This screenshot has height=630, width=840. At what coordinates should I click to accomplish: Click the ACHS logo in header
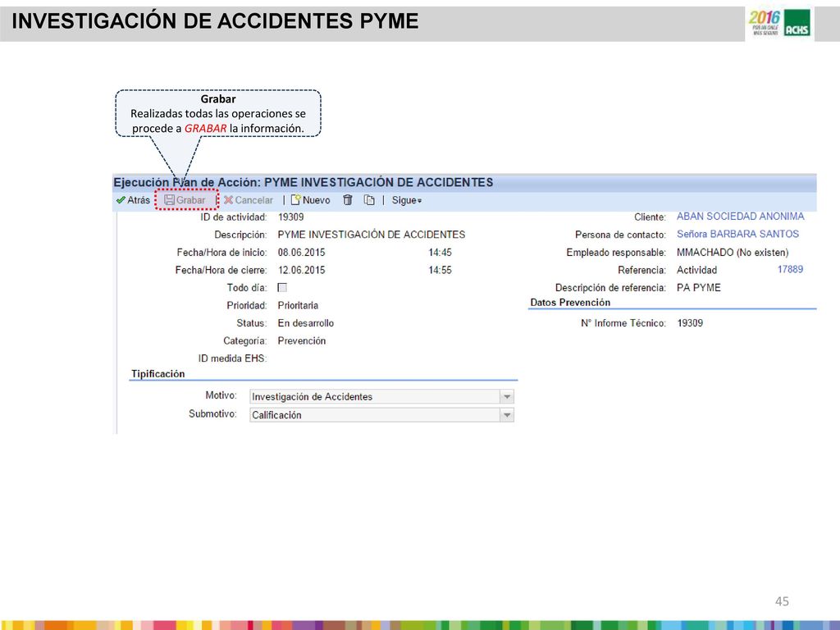[x=797, y=24]
